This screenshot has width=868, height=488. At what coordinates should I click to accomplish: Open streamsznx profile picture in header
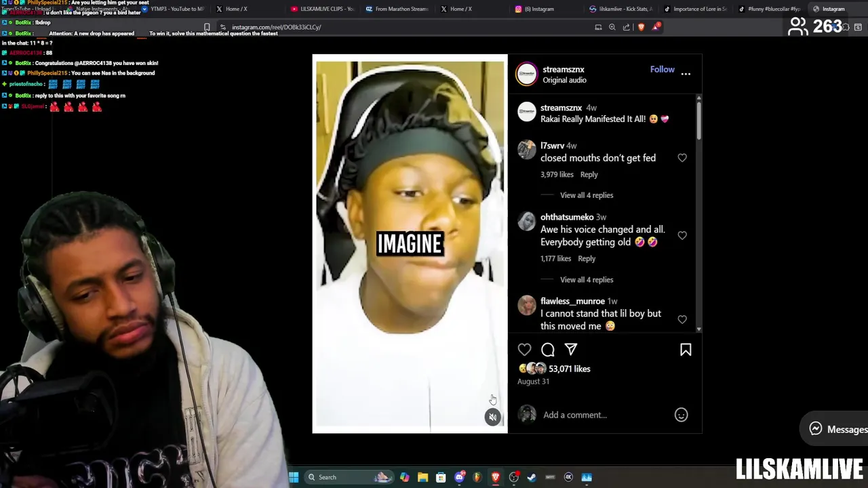point(527,75)
